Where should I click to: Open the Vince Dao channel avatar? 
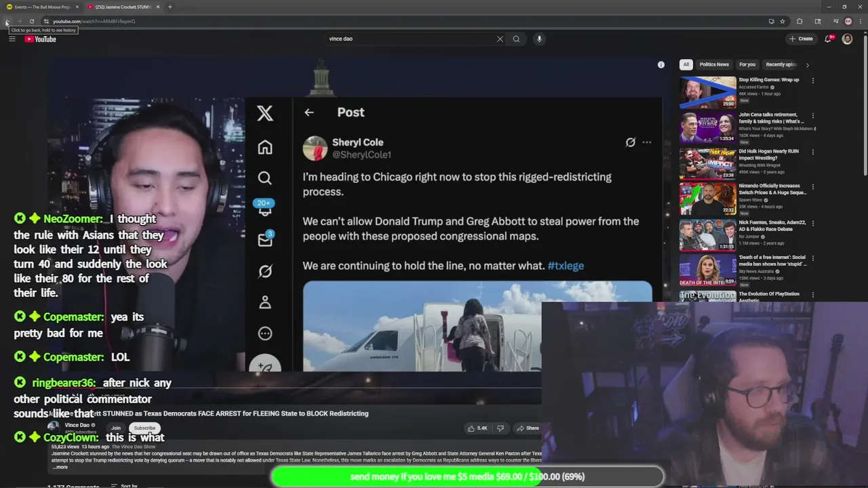(53, 427)
